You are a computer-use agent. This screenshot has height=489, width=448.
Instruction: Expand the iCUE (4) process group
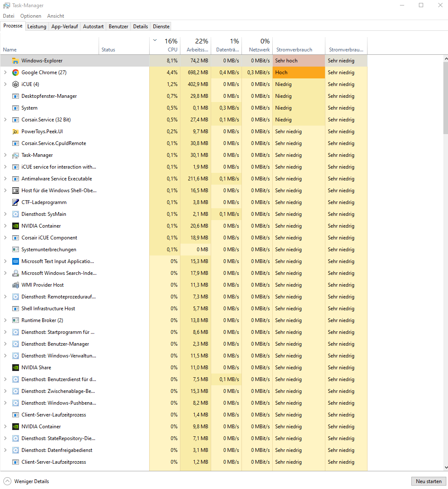[x=5, y=84]
